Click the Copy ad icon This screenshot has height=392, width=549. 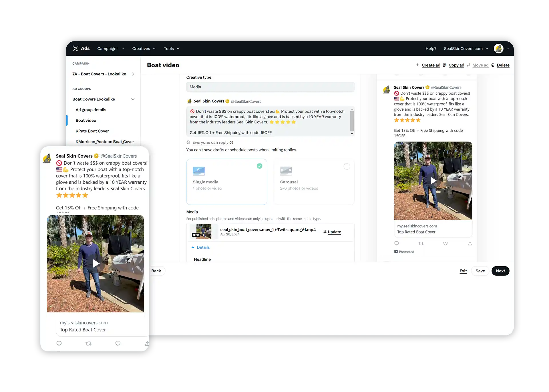point(445,65)
